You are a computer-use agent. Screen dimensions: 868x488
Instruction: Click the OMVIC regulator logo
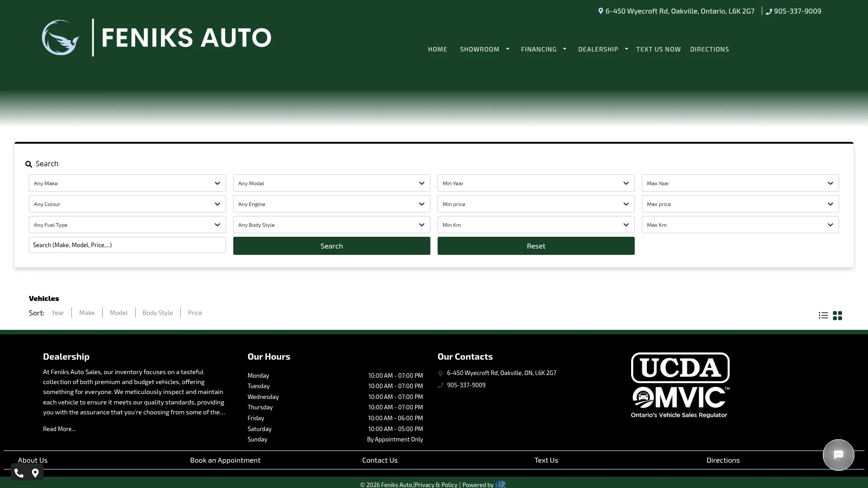[x=680, y=402]
